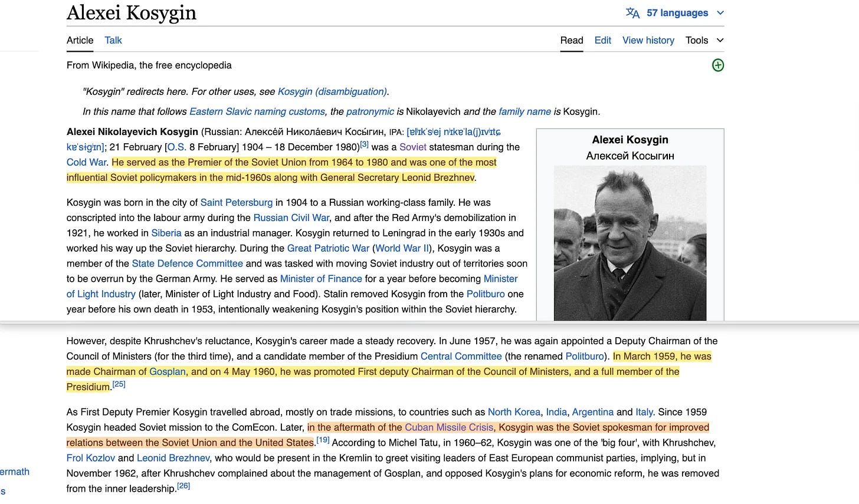
Task: Click the Minister of Light Industry link
Action: click(x=293, y=286)
